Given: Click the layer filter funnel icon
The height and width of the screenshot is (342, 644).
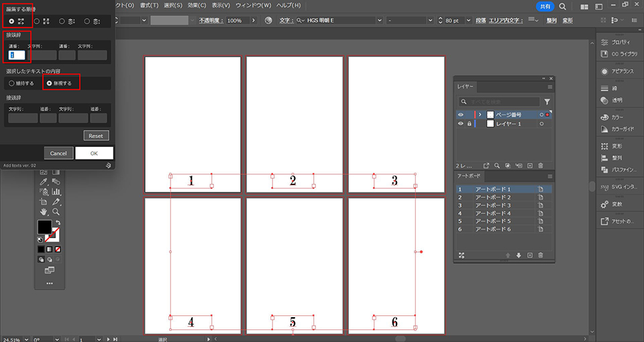Looking at the screenshot, I should tap(547, 102).
